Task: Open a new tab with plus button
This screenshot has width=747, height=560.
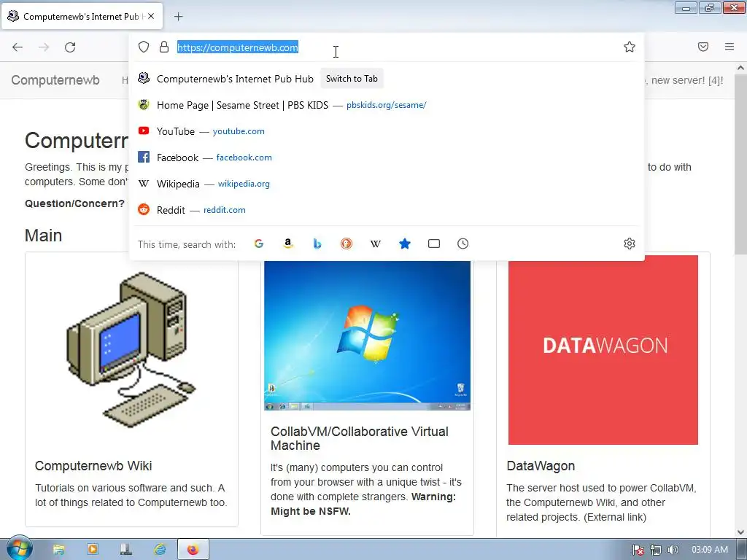Action: [x=178, y=17]
